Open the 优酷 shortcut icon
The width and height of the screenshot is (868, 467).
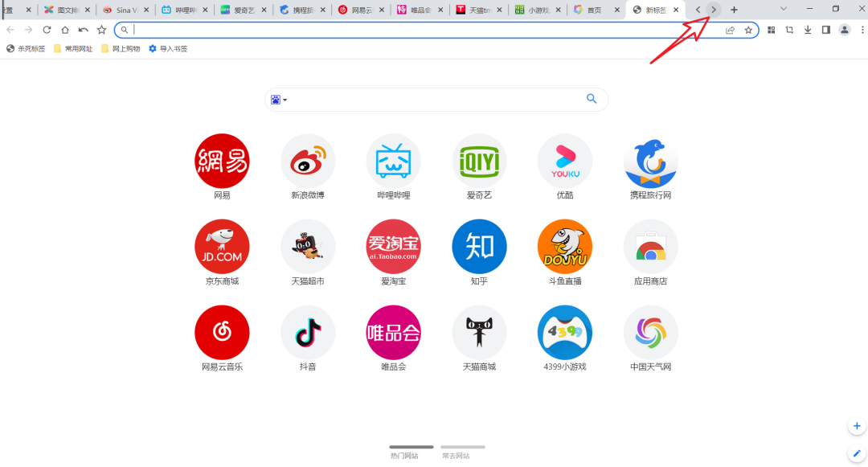(565, 161)
